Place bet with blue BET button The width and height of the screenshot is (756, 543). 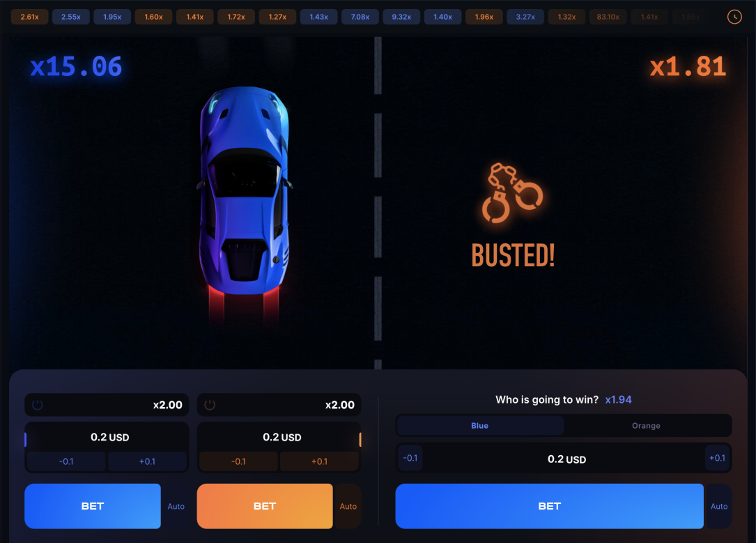click(93, 506)
